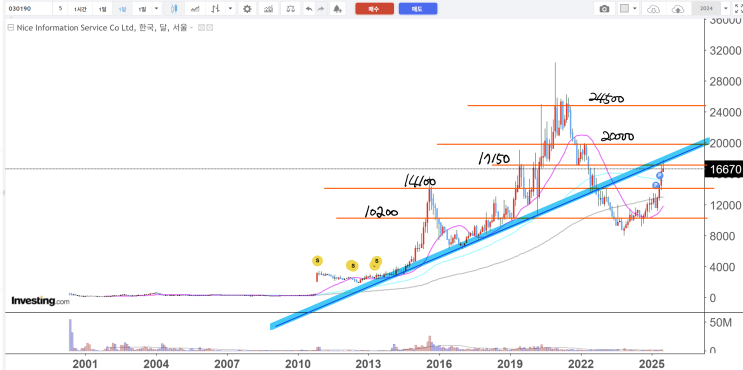Redo last chart action
Image resolution: width=743 pixels, height=370 pixels.
click(x=321, y=9)
